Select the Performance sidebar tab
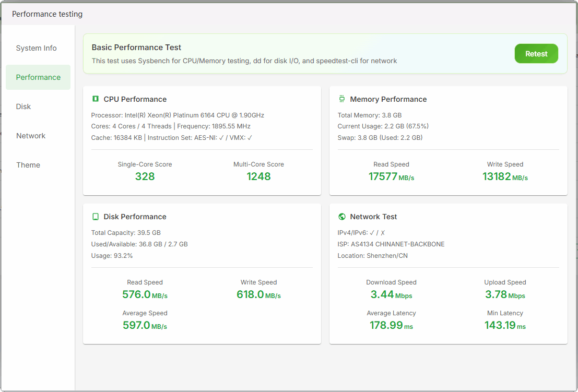 pyautogui.click(x=38, y=77)
